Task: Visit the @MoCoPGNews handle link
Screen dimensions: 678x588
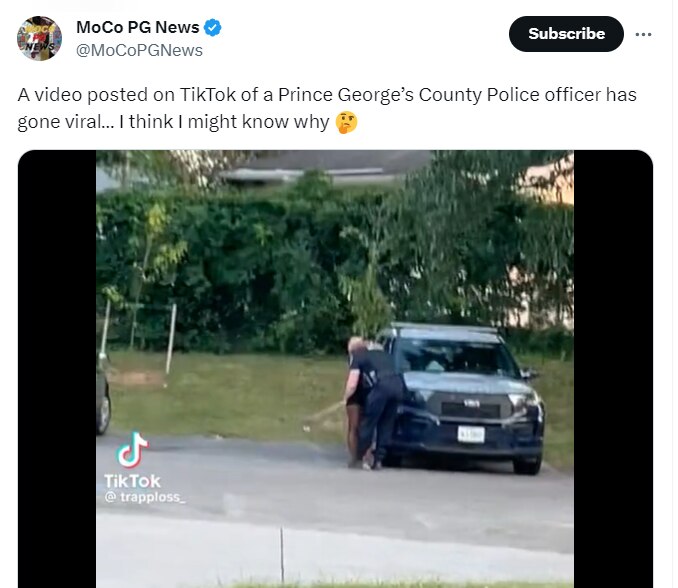Action: (139, 51)
